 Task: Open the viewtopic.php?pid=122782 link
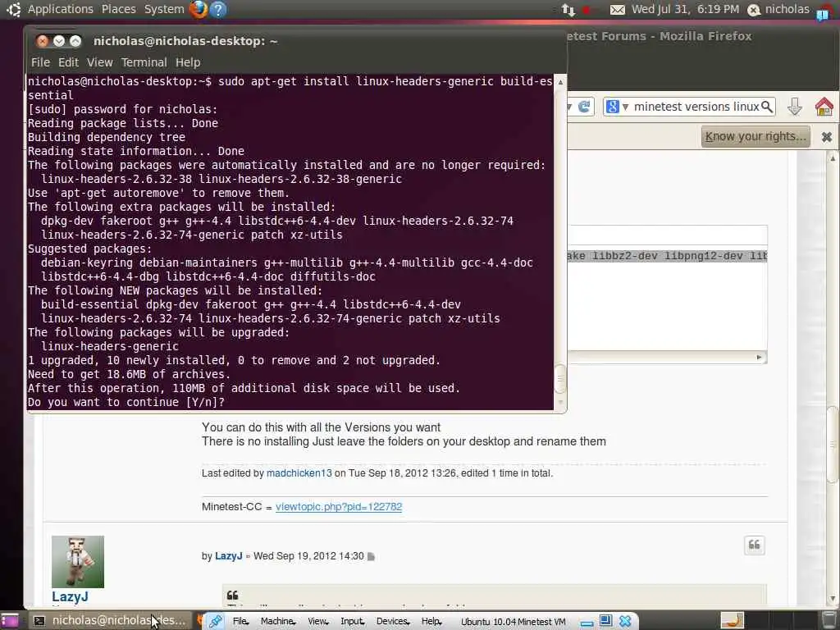point(339,507)
